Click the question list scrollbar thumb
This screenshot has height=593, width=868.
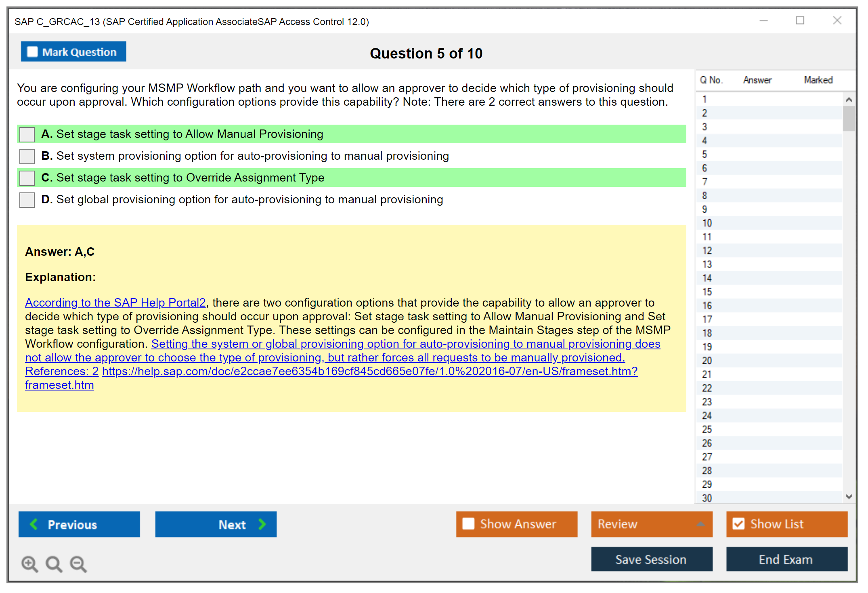point(849,118)
